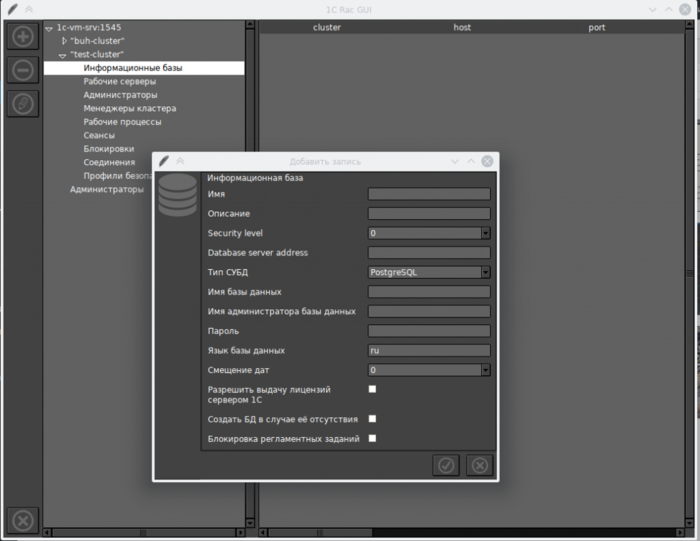
Task: Click the Описание input field
Action: pos(429,213)
